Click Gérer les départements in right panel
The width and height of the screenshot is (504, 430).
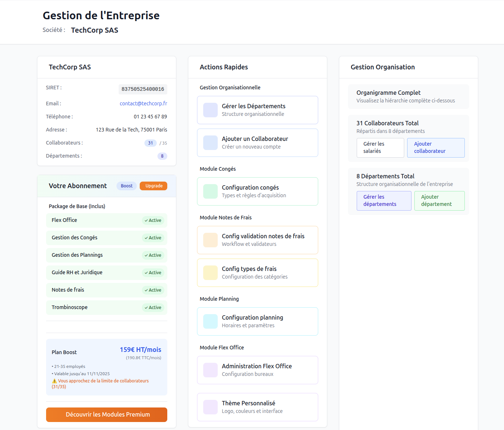tap(384, 201)
